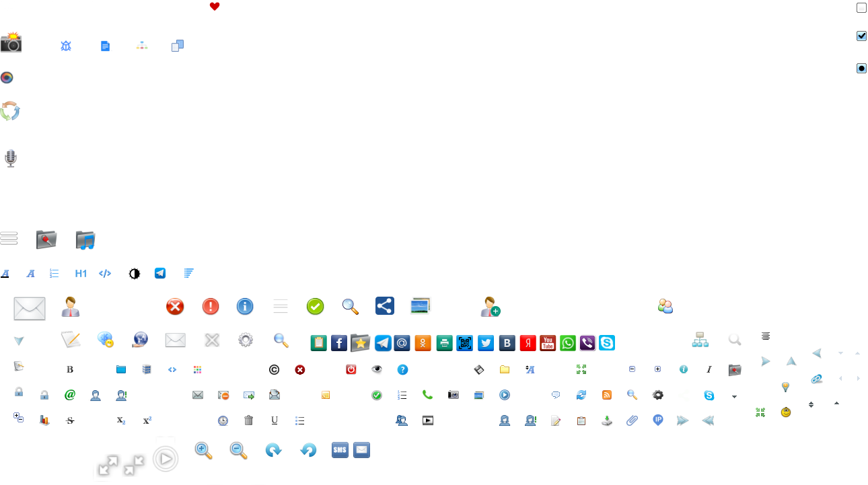
Task: Tick the empty white checkbox
Action: tap(861, 8)
